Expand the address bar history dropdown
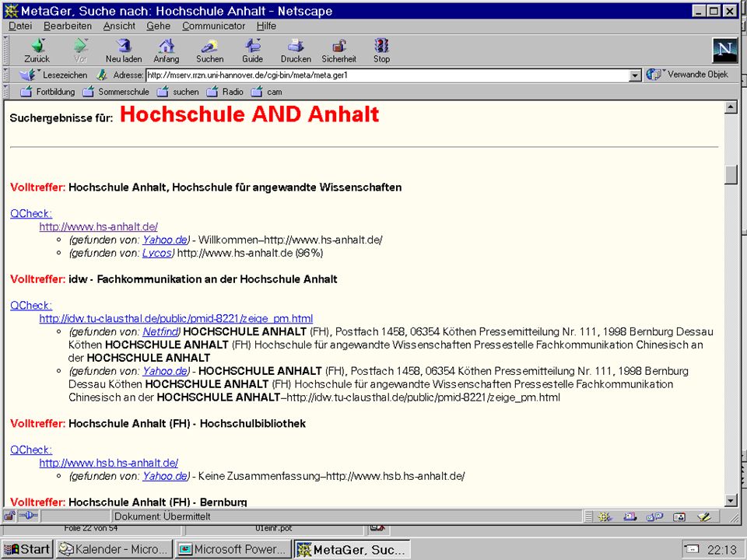The width and height of the screenshot is (747, 560). [635, 75]
